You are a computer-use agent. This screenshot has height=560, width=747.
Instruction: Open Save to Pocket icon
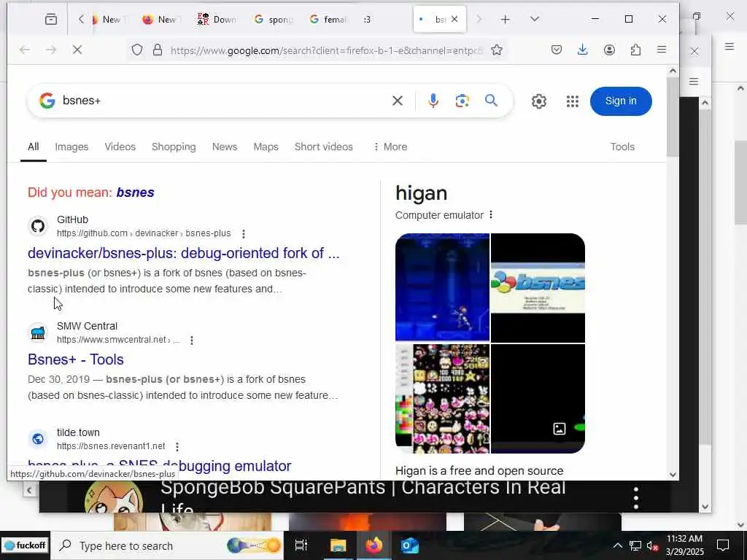pos(557,50)
